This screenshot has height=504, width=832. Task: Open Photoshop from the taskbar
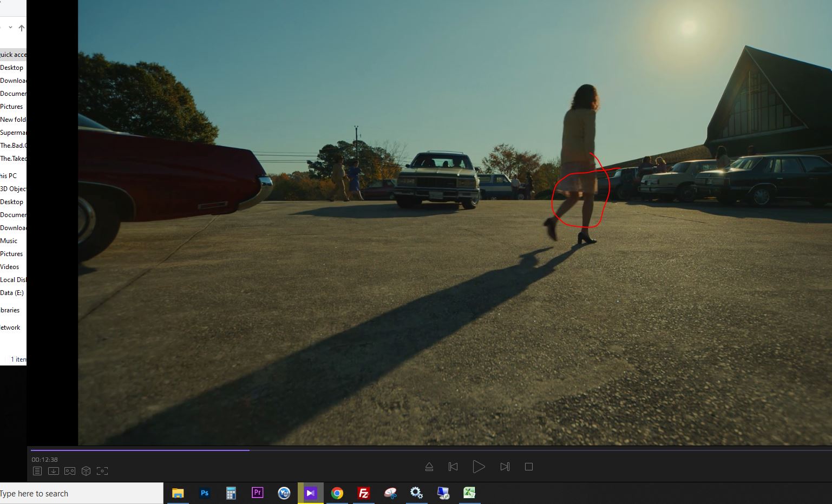(x=205, y=493)
